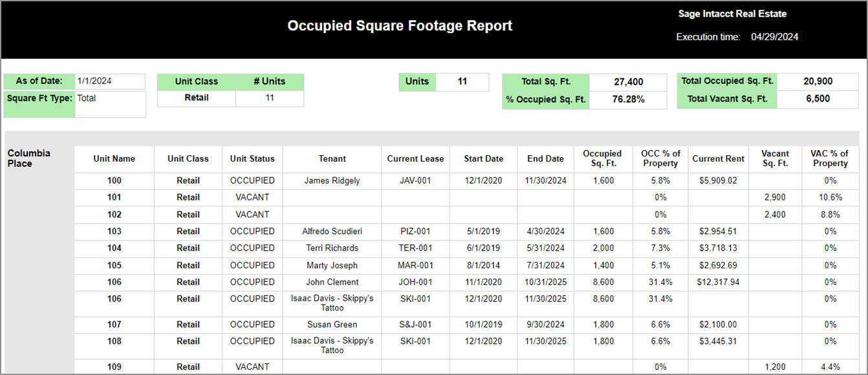Select the Current Rent column header
The height and width of the screenshot is (375, 868).
click(x=718, y=158)
